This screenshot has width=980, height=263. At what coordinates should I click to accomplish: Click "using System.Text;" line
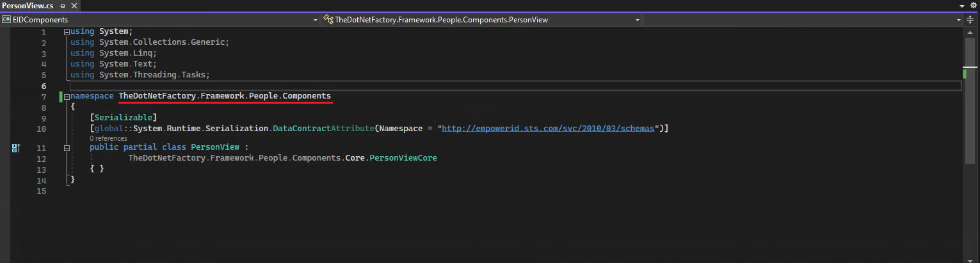click(x=113, y=64)
